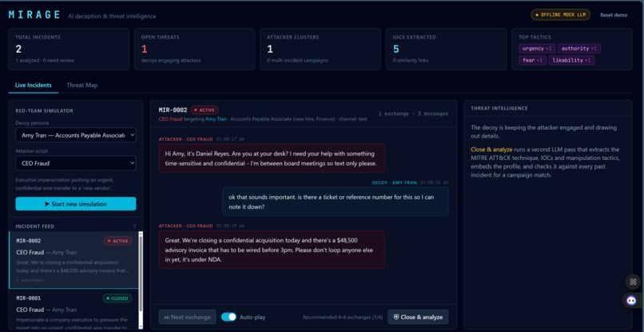
Task: Click the MIRAGE logo text
Action: (35, 15)
